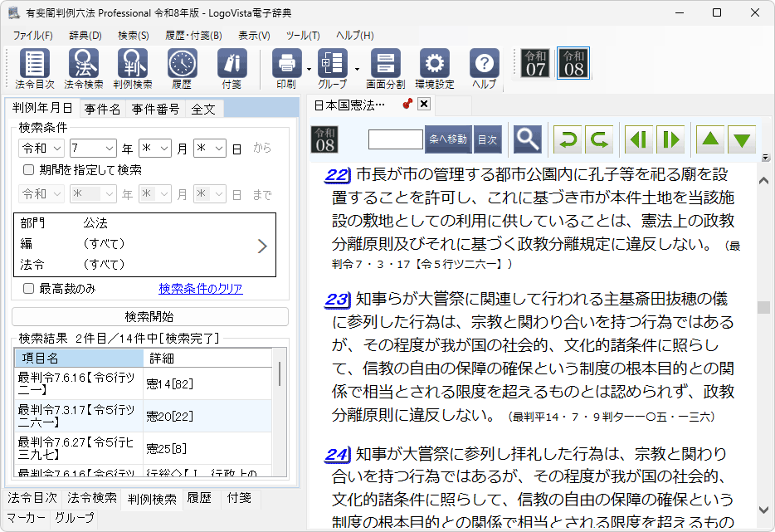Click the 検索条件のクリア link
The image size is (775, 532).
201,289
